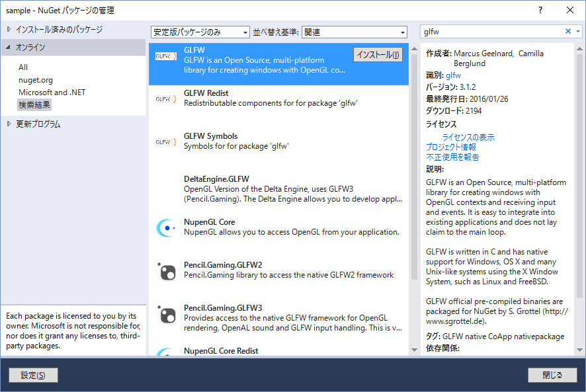Select the Pencil.Gaming.GLFW2 package row
Image resolution: width=586 pixels, height=392 pixels.
(279, 279)
